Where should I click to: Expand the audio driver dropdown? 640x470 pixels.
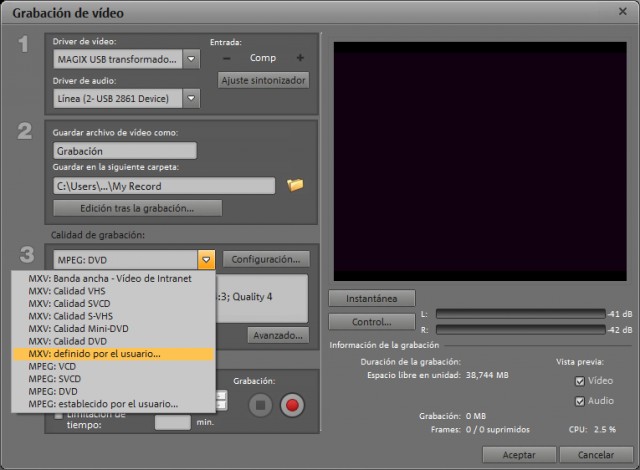191,98
